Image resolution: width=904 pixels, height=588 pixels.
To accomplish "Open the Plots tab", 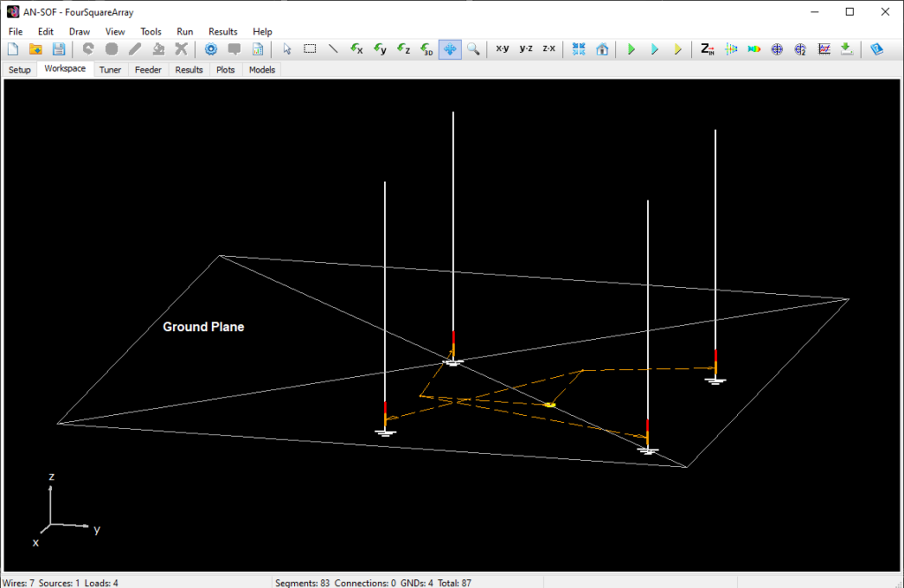I will [225, 70].
